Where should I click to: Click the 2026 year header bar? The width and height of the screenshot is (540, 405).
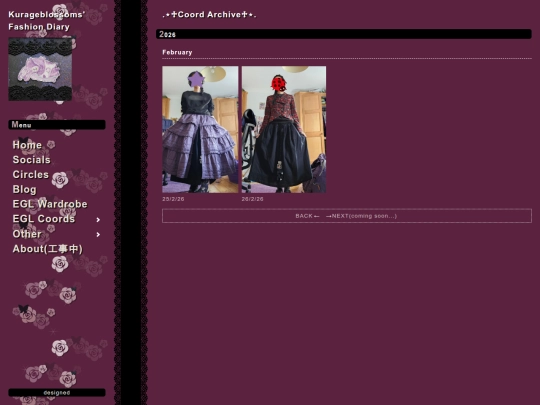pos(344,34)
